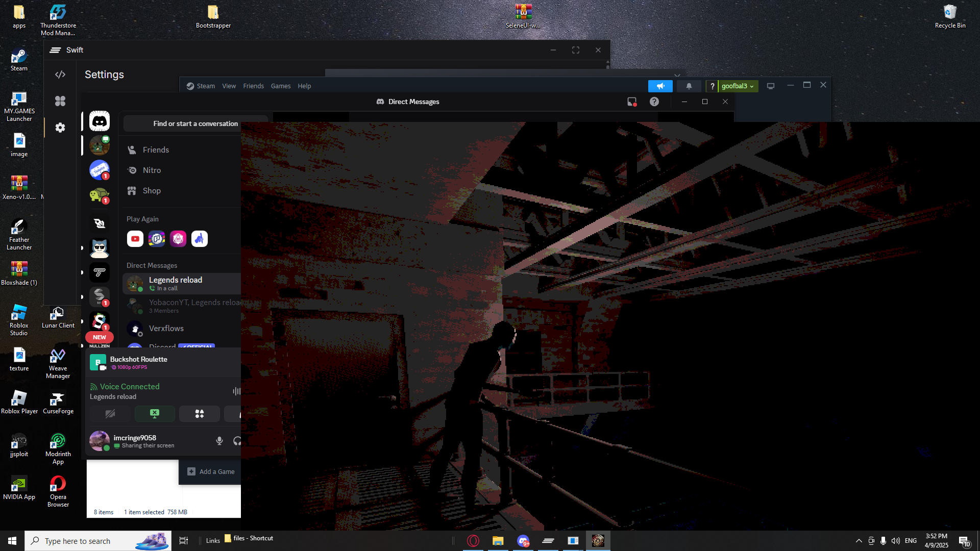Screen dimensions: 980x551
Task: Launch the blue hand activity under Play Again
Action: click(x=200, y=239)
